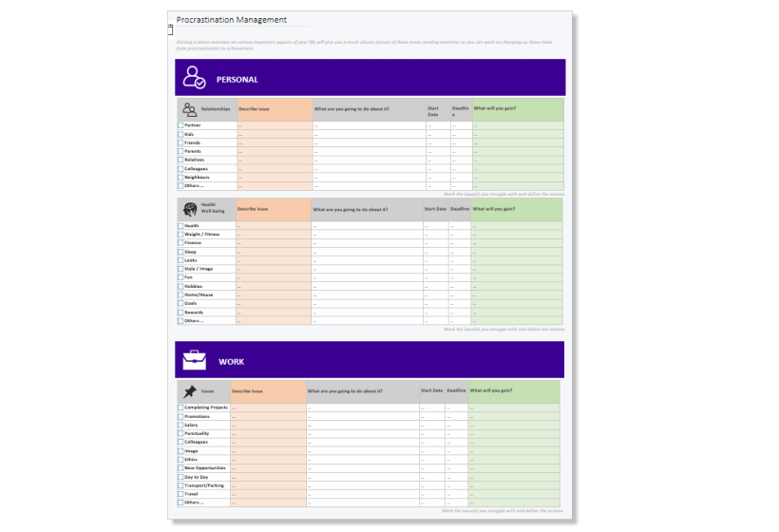Image resolution: width=779 pixels, height=532 pixels.
Task: Click the Health Well-being header label
Action: click(213, 208)
